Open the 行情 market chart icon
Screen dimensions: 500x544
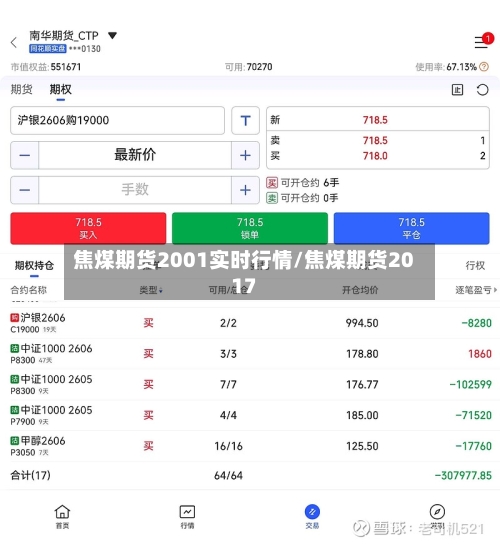pos(187,517)
